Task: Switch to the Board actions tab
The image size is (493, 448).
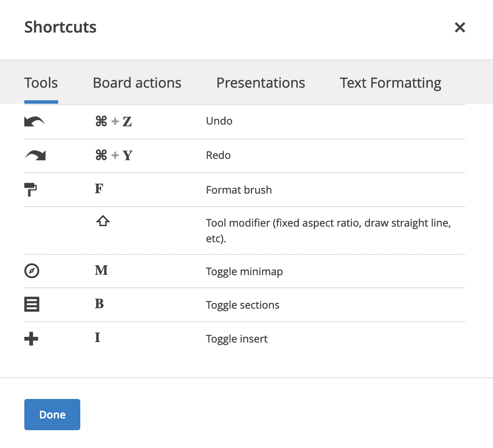Action: (137, 83)
